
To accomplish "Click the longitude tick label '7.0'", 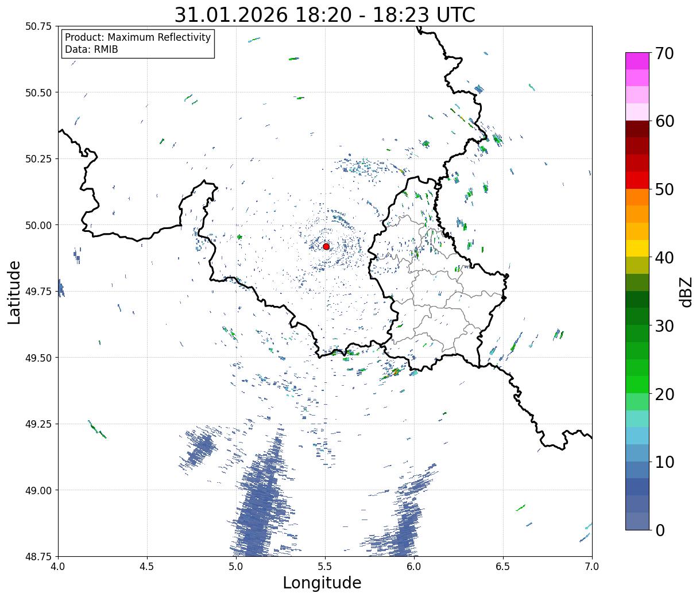I will 592,567.
